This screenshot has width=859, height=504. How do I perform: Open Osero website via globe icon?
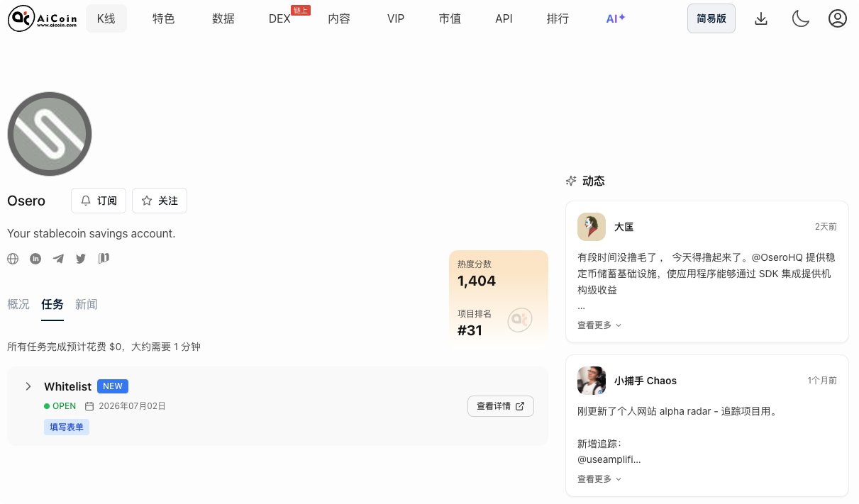13,259
